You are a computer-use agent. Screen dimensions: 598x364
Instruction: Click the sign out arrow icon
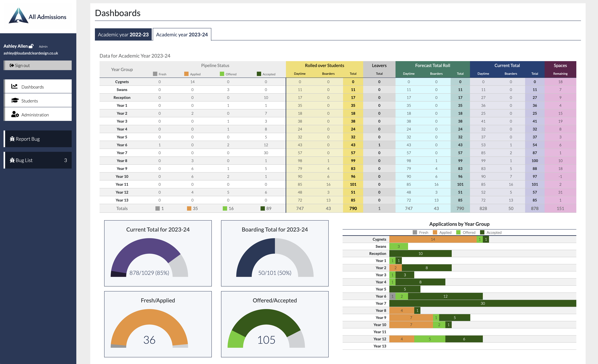coord(12,65)
